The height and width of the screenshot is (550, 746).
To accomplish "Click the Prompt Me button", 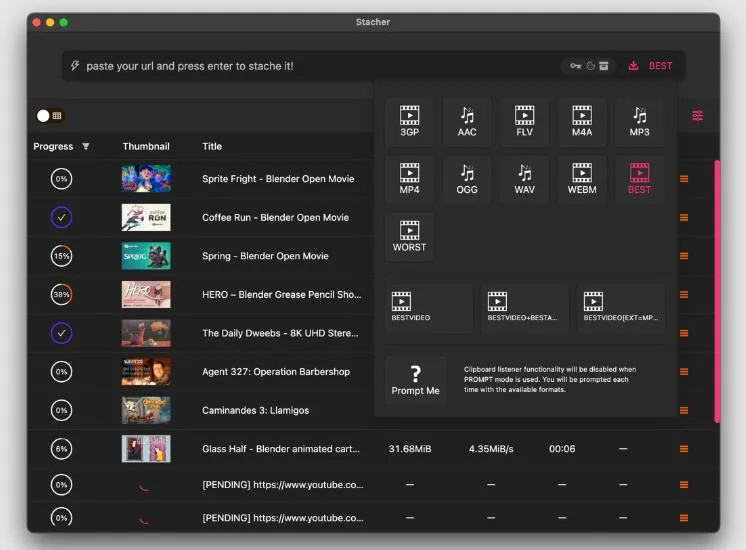I will click(415, 380).
